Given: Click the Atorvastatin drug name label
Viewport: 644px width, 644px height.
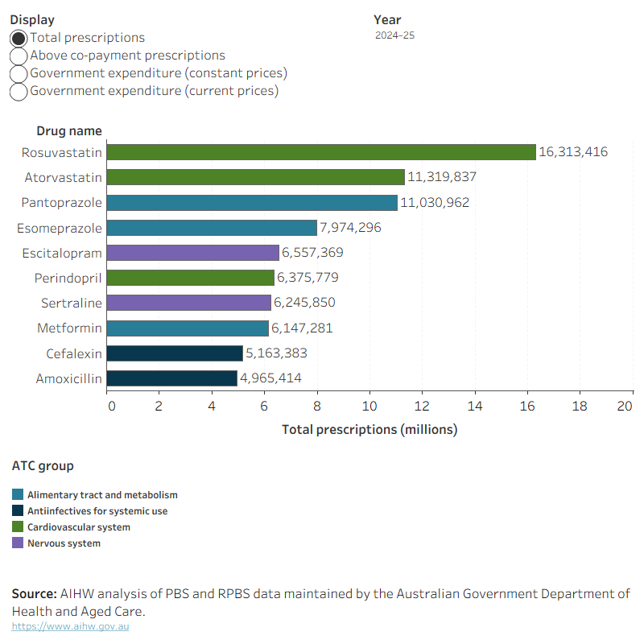Looking at the screenshot, I should (64, 177).
